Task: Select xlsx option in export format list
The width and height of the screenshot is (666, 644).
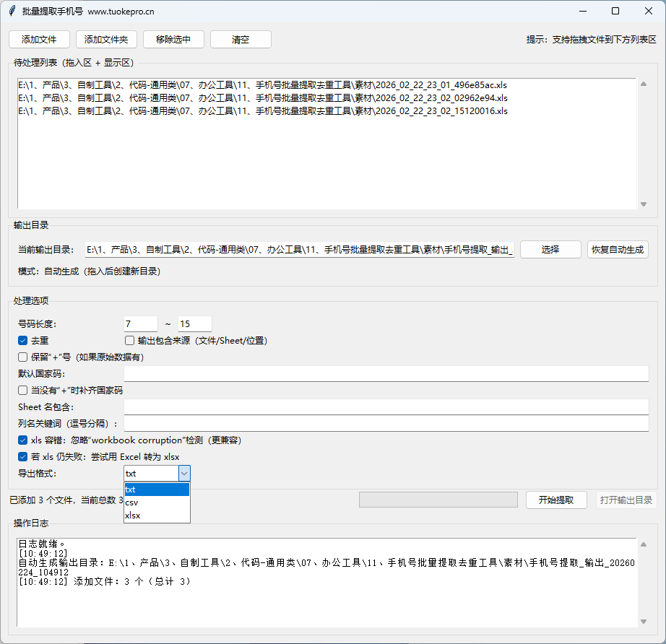Action: point(157,515)
